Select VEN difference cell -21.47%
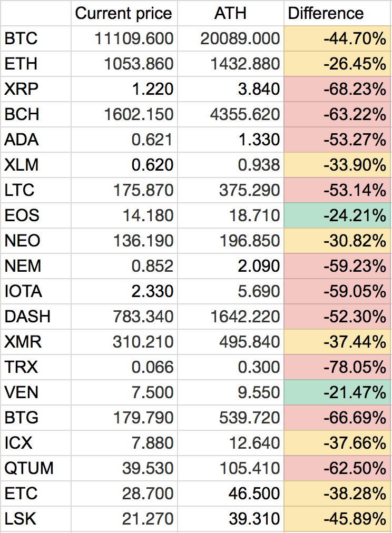Screen dimensions: 392x533 coord(355,392)
